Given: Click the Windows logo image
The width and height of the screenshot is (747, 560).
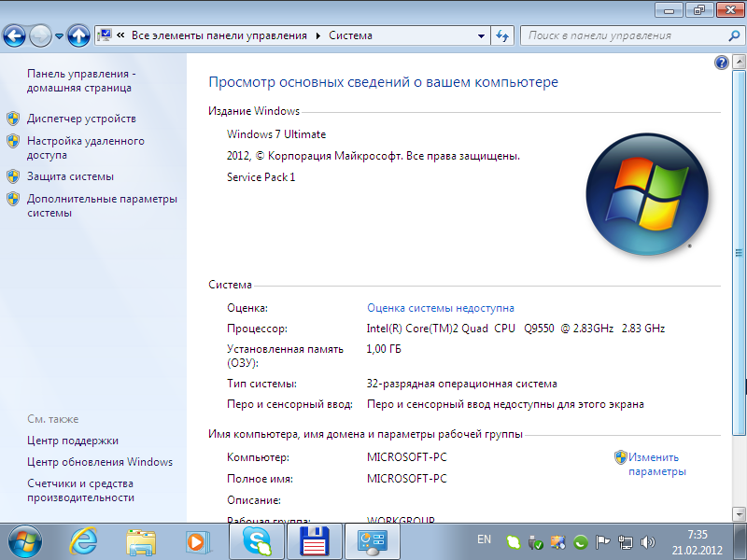Looking at the screenshot, I should point(646,194).
